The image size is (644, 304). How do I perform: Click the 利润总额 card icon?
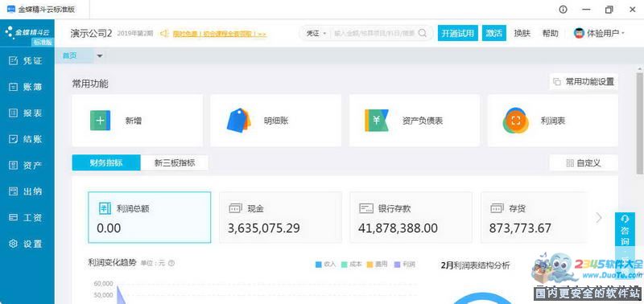[105, 208]
